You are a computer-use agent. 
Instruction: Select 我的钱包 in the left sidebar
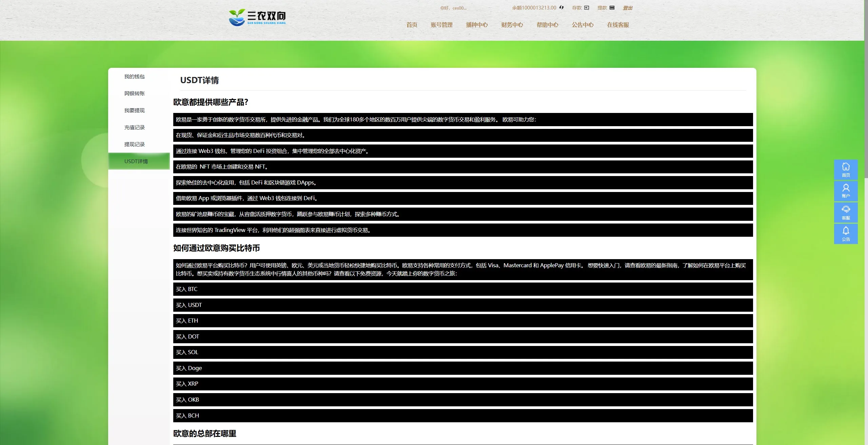coord(139,77)
